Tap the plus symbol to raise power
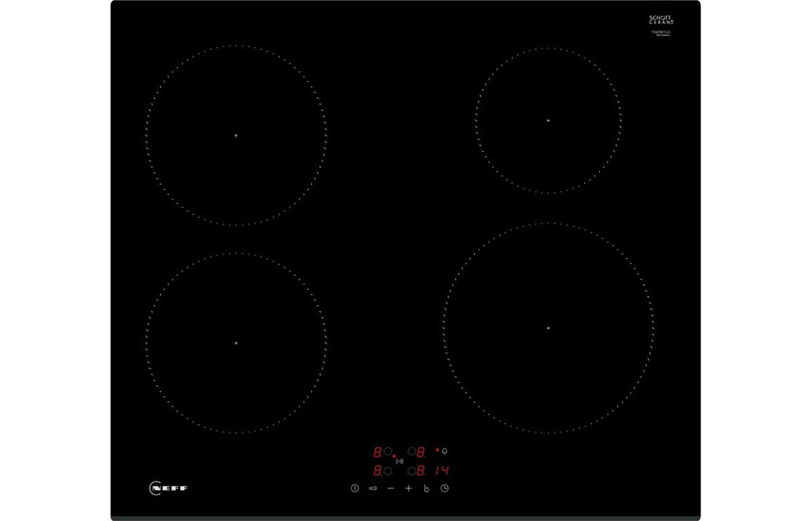The image size is (812, 521). (x=409, y=489)
